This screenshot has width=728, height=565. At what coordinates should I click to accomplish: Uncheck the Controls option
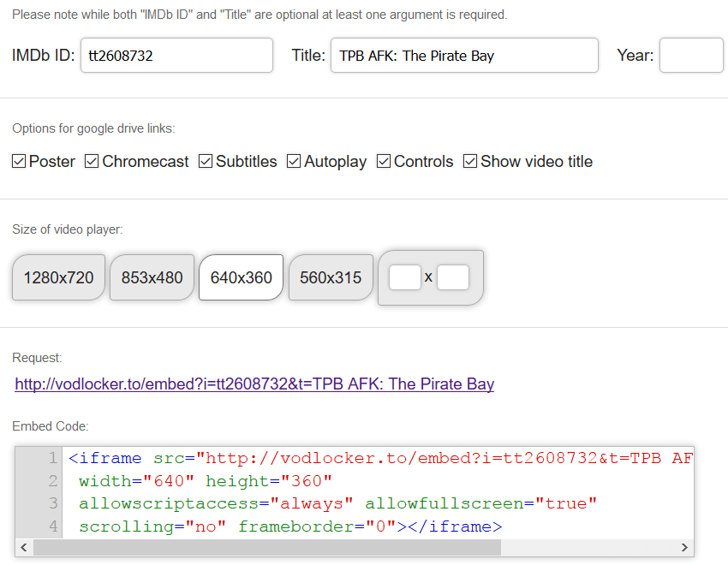[384, 162]
